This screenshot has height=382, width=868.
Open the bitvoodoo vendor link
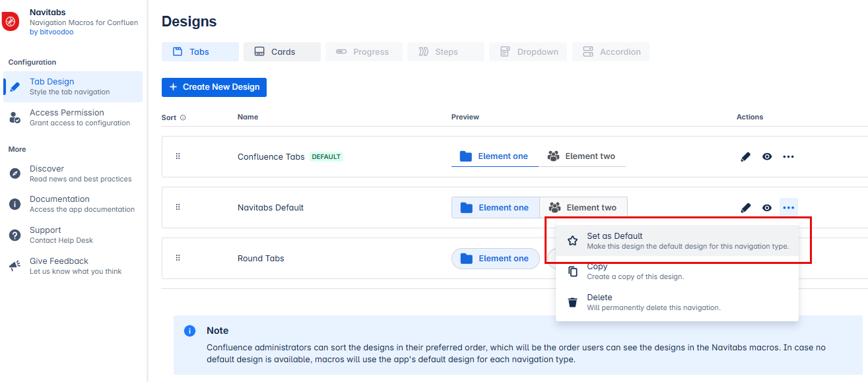tap(51, 32)
